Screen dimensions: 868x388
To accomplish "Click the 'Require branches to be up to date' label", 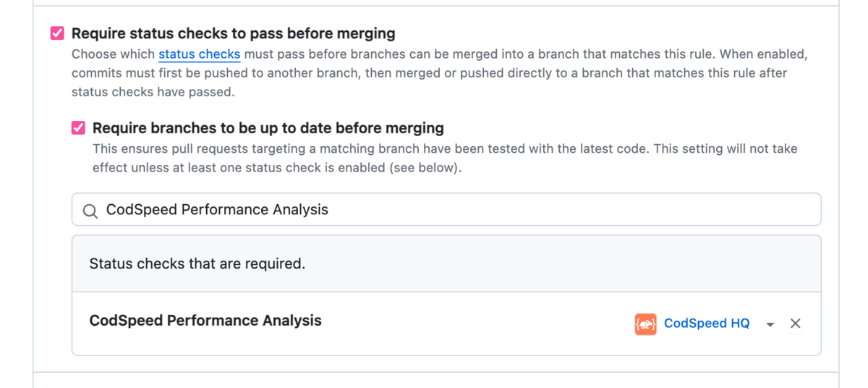I will pos(268,128).
